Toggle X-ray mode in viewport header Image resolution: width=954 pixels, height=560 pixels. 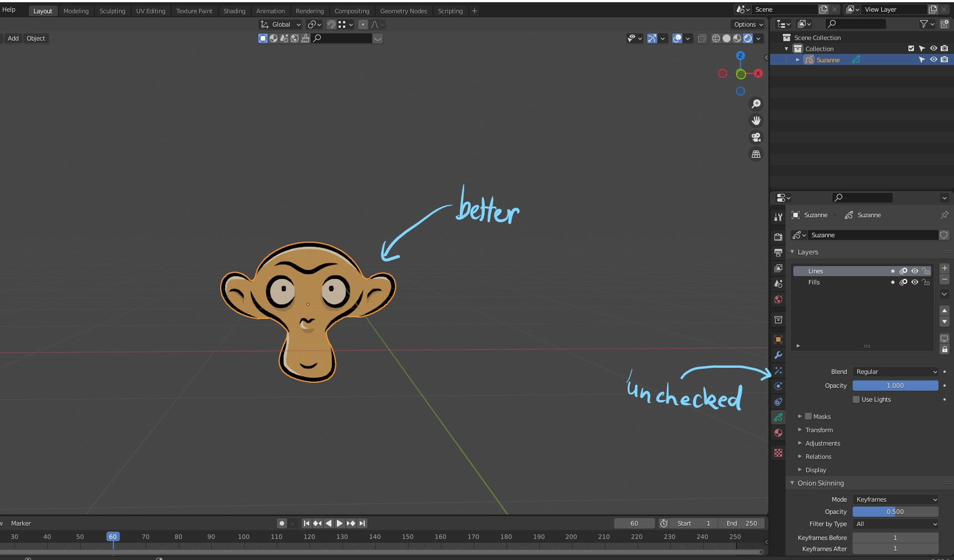[702, 38]
